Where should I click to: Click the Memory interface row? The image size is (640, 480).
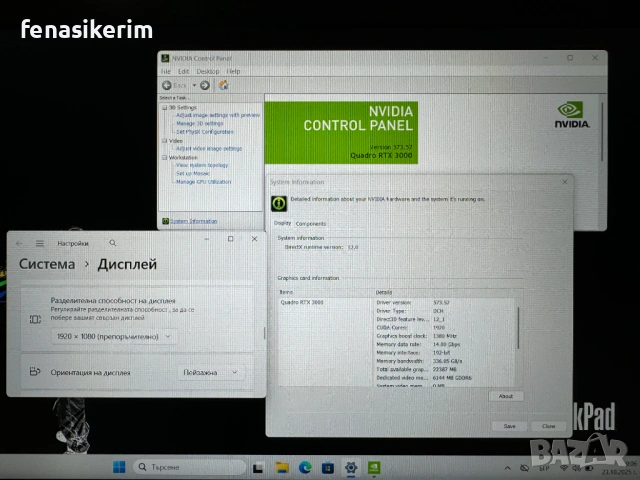click(445, 353)
